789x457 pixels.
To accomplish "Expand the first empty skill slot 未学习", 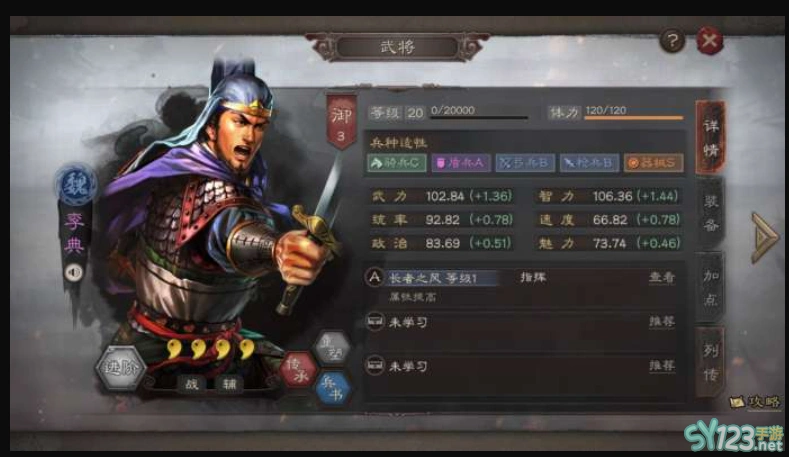I will [520, 322].
